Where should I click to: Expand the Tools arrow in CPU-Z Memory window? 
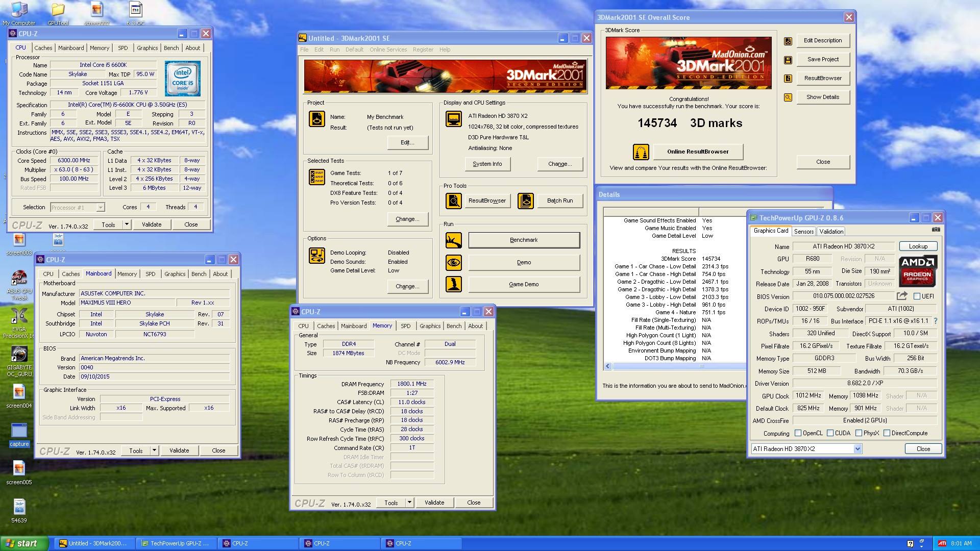pyautogui.click(x=409, y=503)
